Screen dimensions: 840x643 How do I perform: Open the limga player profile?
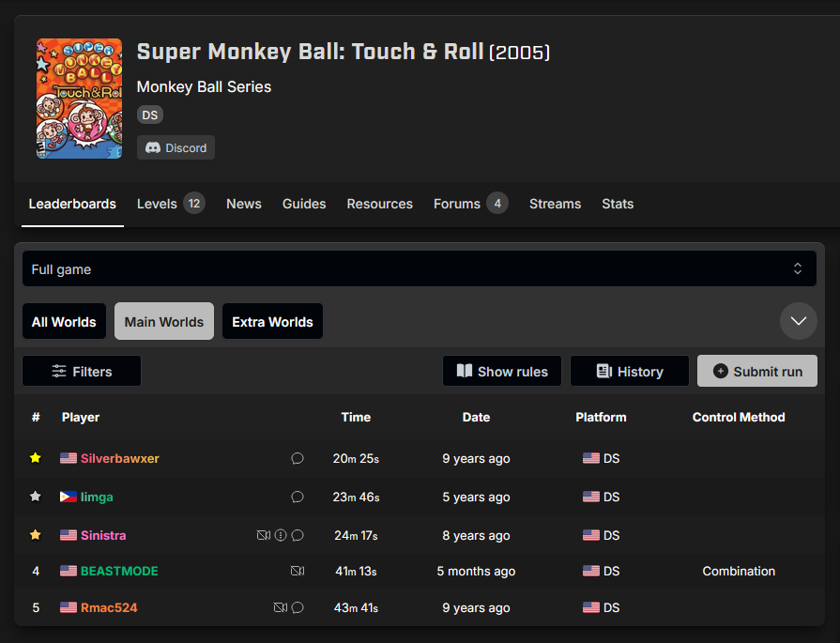coord(97,498)
